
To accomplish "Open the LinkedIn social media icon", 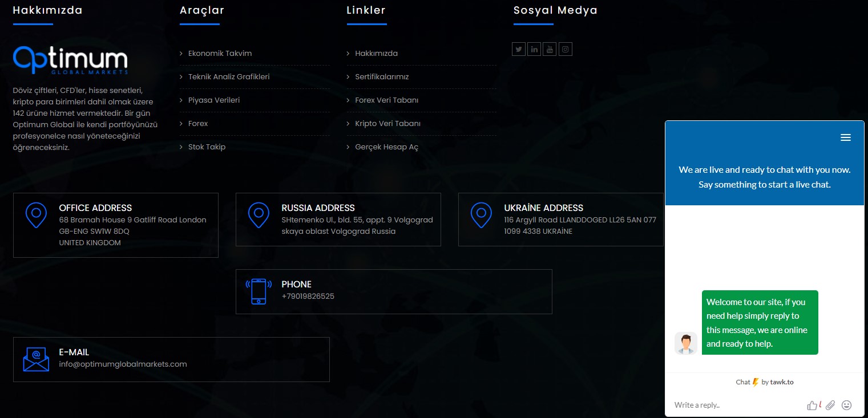I will click(534, 49).
